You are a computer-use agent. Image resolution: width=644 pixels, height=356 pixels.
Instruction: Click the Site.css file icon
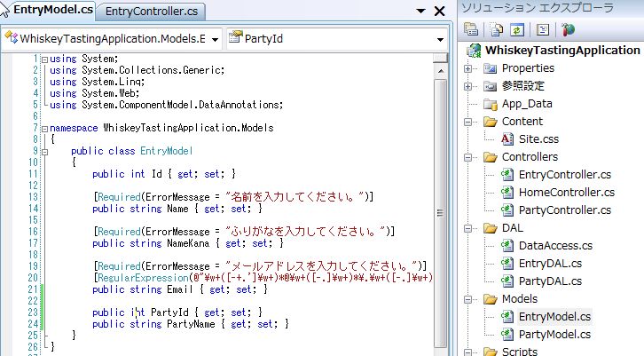click(x=507, y=139)
